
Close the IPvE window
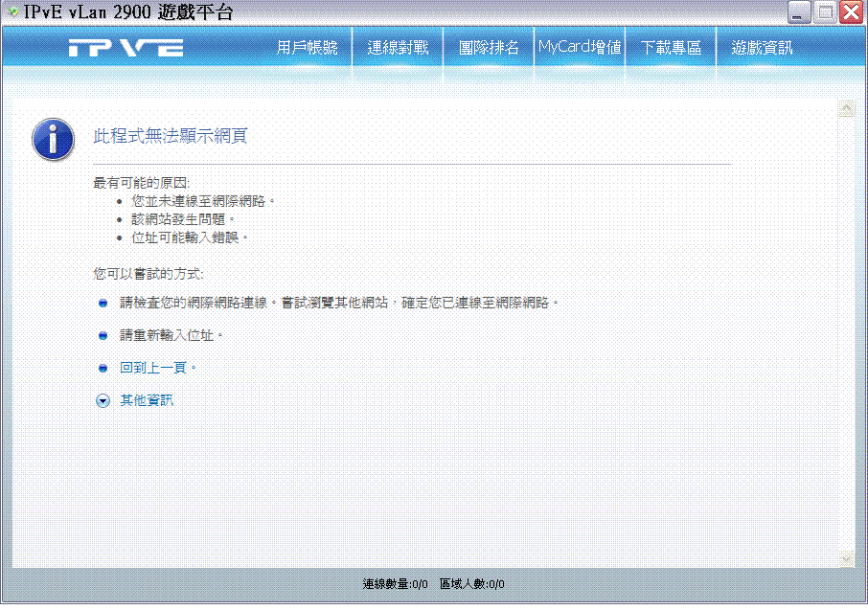852,12
